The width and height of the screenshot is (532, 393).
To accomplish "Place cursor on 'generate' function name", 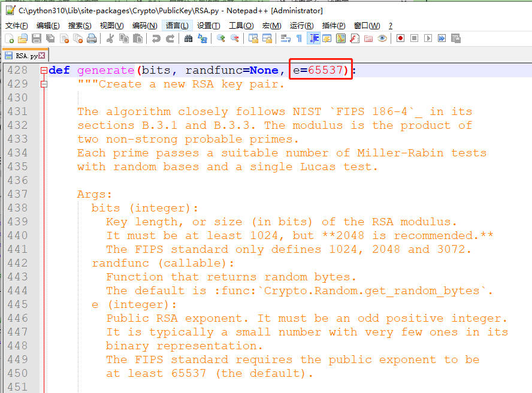I will [105, 70].
